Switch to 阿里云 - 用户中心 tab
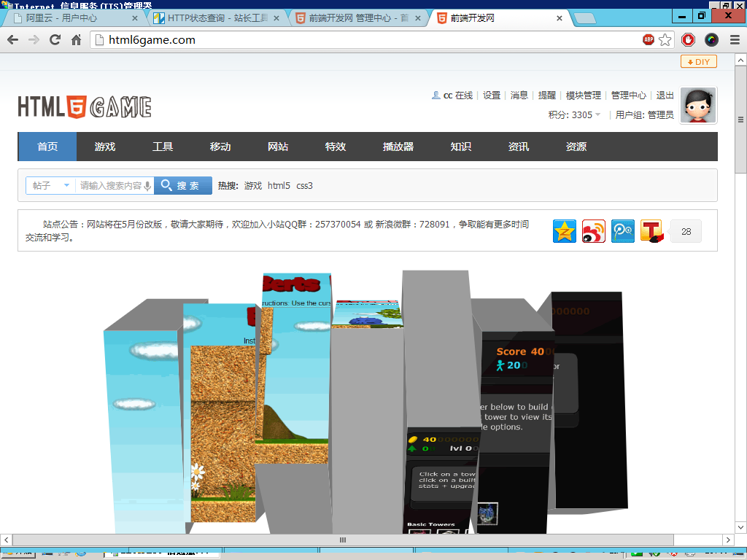The height and width of the screenshot is (560, 747). pos(71,18)
